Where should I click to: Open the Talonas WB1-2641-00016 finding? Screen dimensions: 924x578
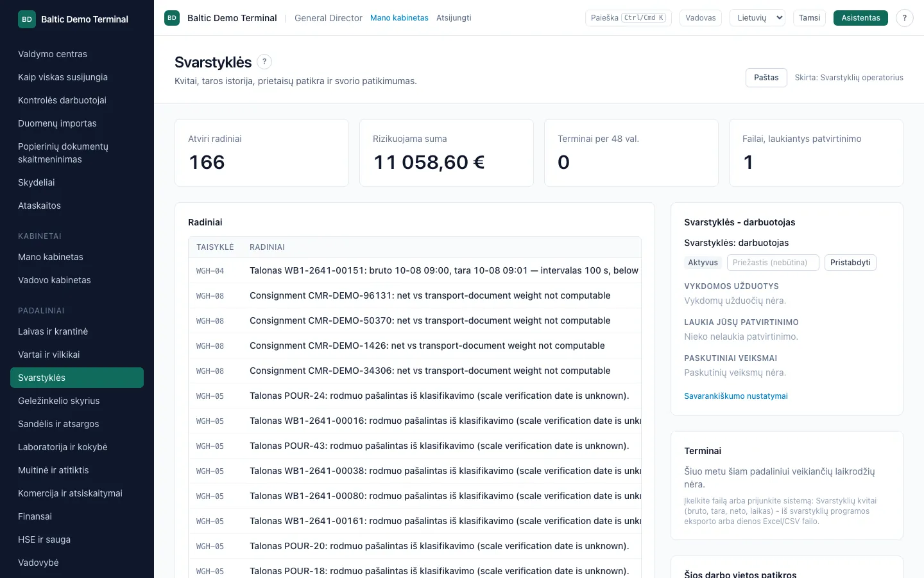(x=415, y=421)
